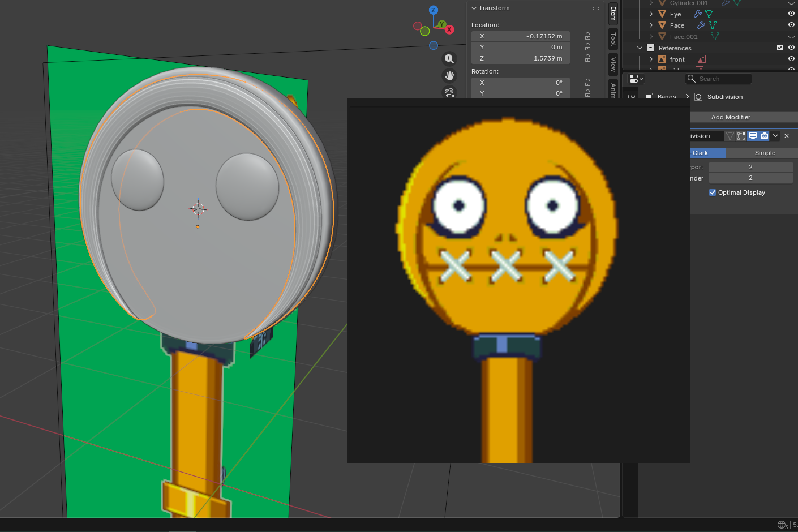Toggle lock on Rotation X

(x=588, y=83)
